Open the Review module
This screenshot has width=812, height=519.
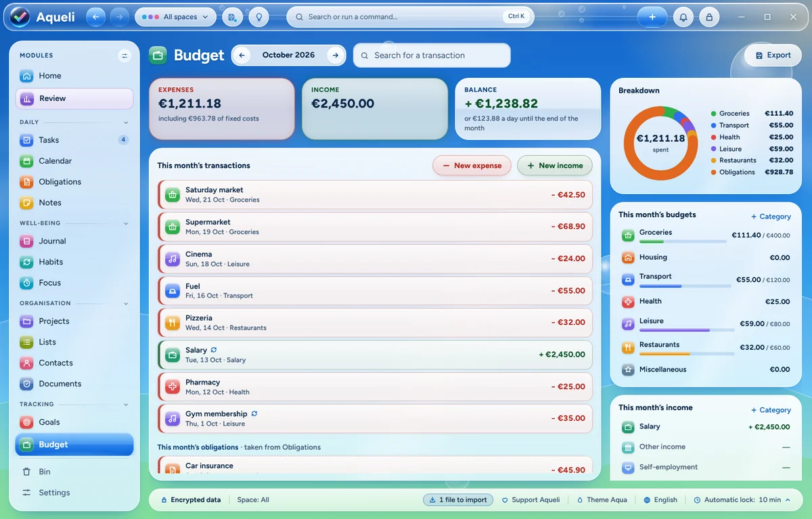[74, 98]
